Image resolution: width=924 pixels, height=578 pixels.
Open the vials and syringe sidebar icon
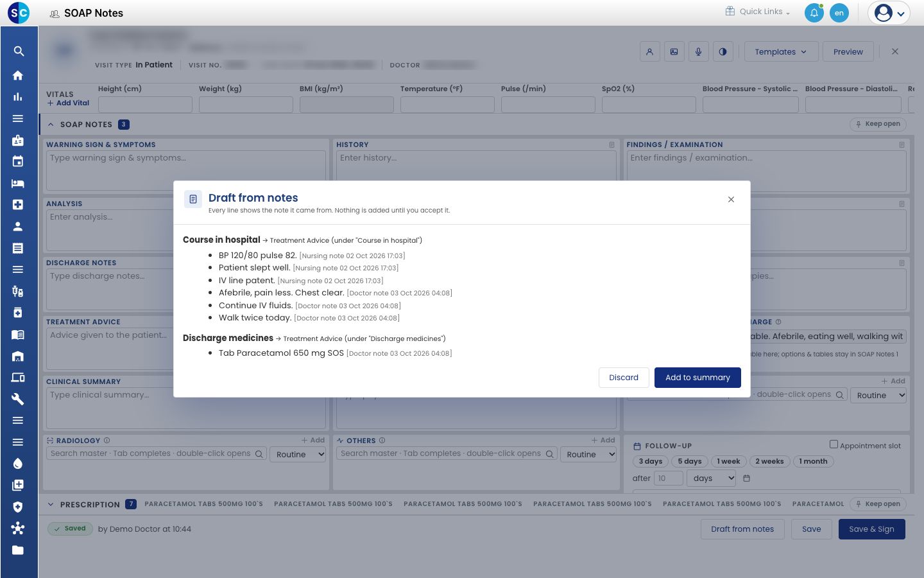pyautogui.click(x=18, y=291)
